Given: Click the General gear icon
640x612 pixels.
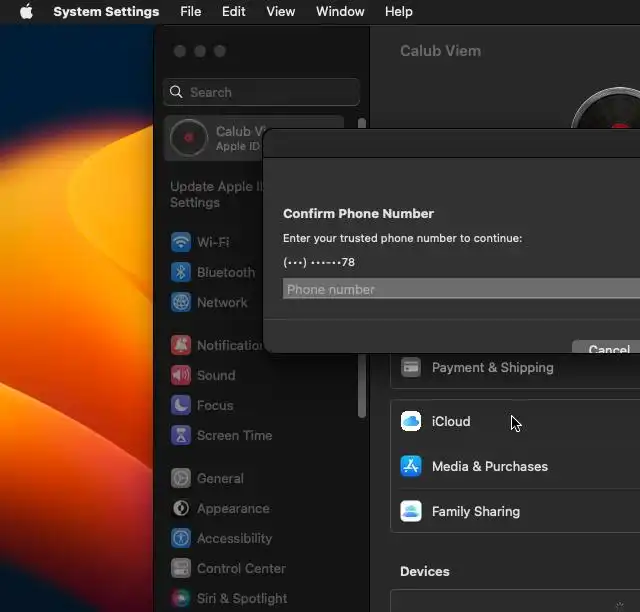Looking at the screenshot, I should click(181, 478).
